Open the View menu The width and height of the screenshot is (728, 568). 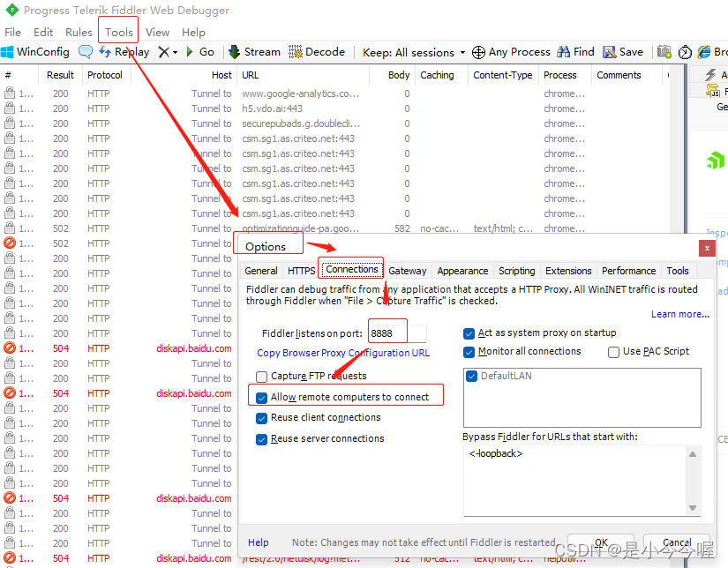tap(157, 32)
